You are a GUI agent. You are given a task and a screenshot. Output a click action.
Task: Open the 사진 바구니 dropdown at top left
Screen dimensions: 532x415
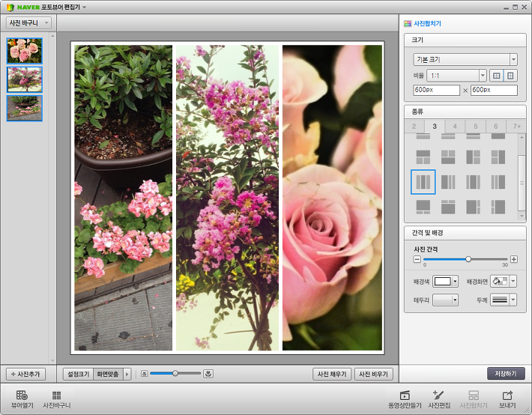pos(28,23)
